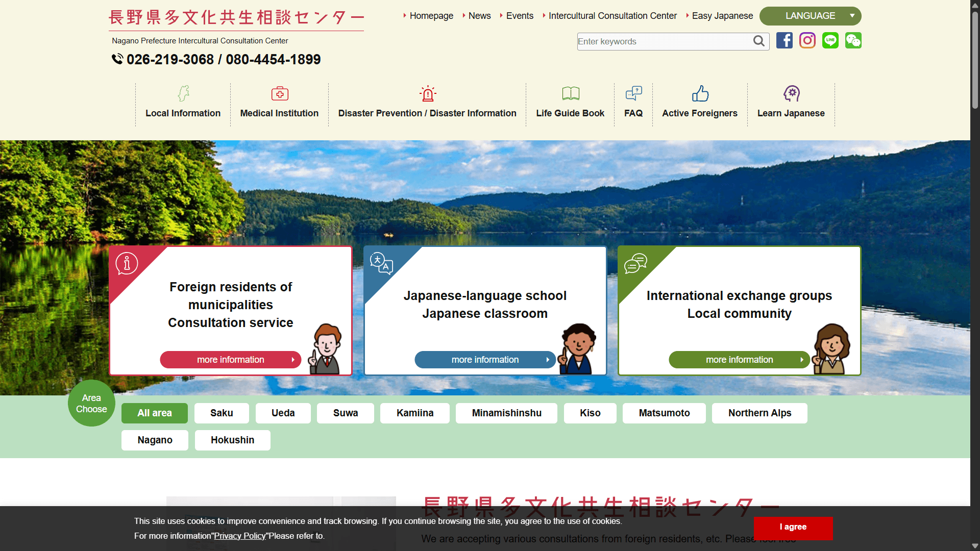Open the Events menu item
The width and height of the screenshot is (980, 551).
pos(520,16)
